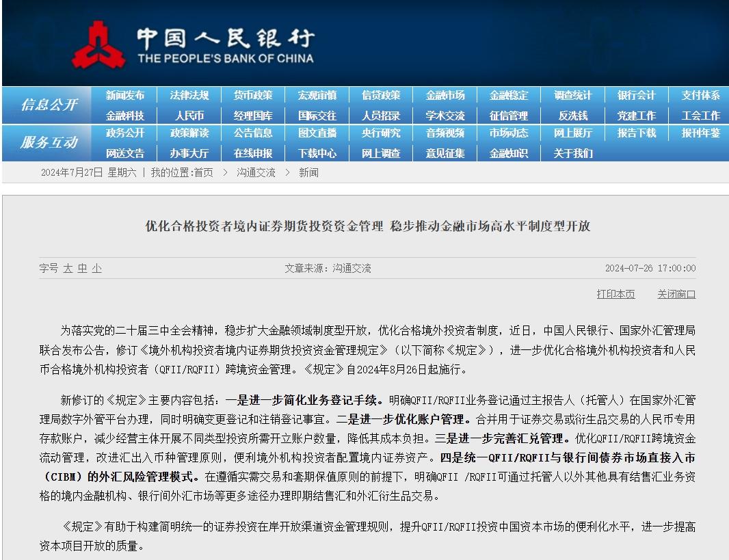The height and width of the screenshot is (560, 729).
Task: Open the 新闻发布 menu item
Action: (x=124, y=95)
